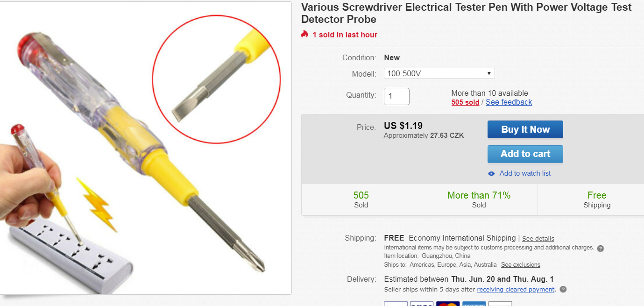
Task: Open the Modell dropdown showing 100-500V
Action: pyautogui.click(x=439, y=74)
